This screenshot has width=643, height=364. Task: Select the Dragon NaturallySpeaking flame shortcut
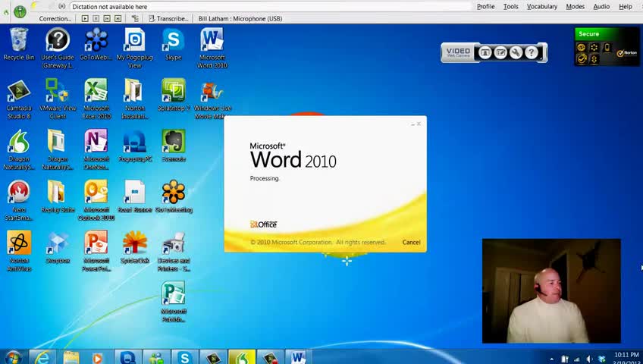tap(18, 149)
